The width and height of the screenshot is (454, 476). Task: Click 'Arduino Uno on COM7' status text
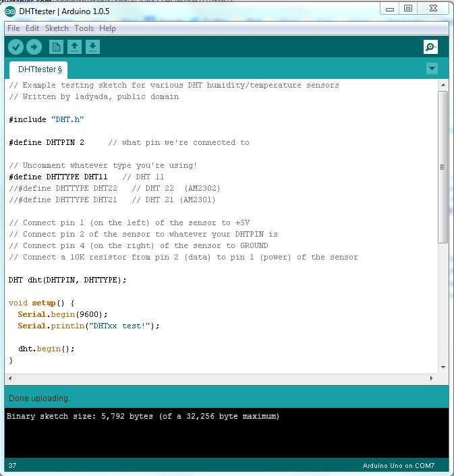pyautogui.click(x=399, y=466)
